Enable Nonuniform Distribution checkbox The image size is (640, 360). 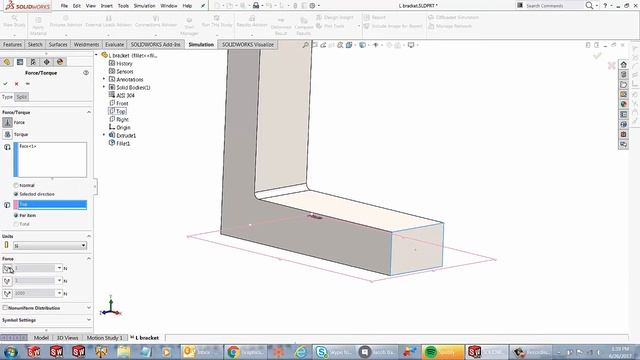(5, 308)
